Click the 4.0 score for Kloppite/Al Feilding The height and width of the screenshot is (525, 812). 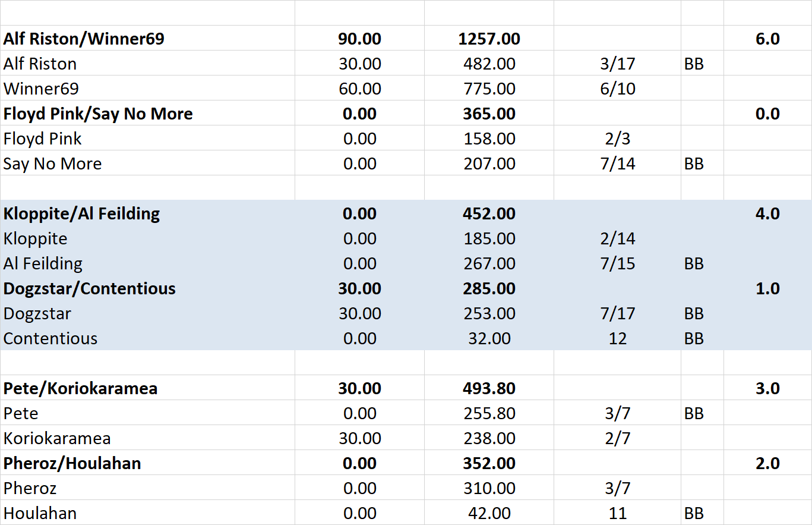(768, 213)
